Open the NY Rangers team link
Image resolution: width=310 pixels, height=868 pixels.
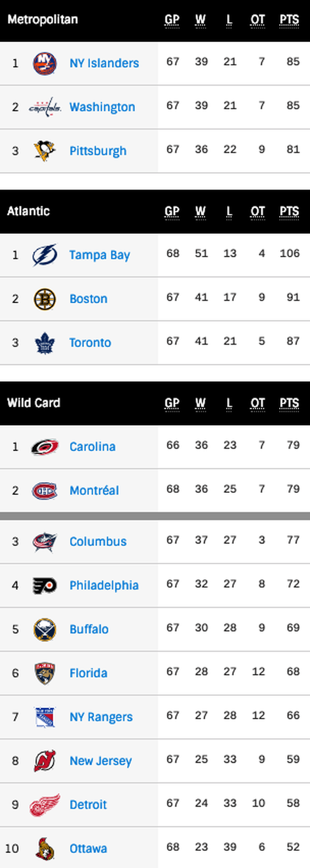click(101, 717)
